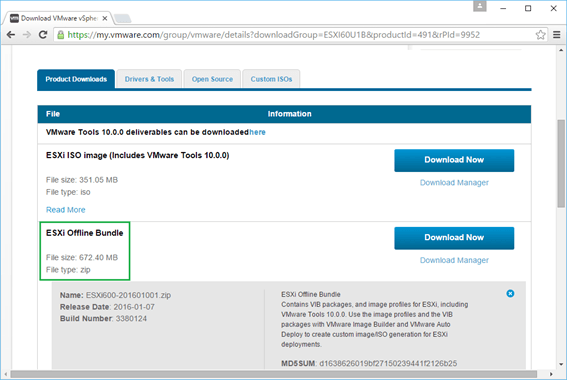Image resolution: width=567 pixels, height=380 pixels.
Task: Bookmark page with star icon
Action: pos(540,35)
